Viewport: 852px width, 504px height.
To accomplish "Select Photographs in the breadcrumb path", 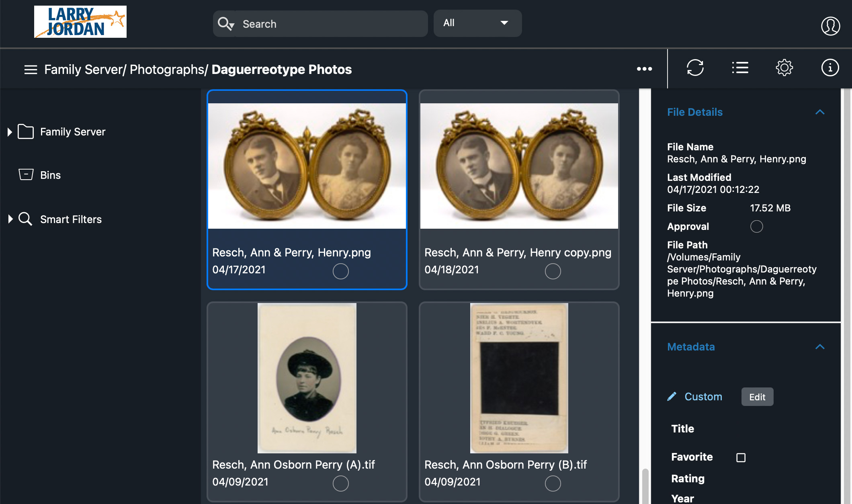I will pyautogui.click(x=167, y=70).
